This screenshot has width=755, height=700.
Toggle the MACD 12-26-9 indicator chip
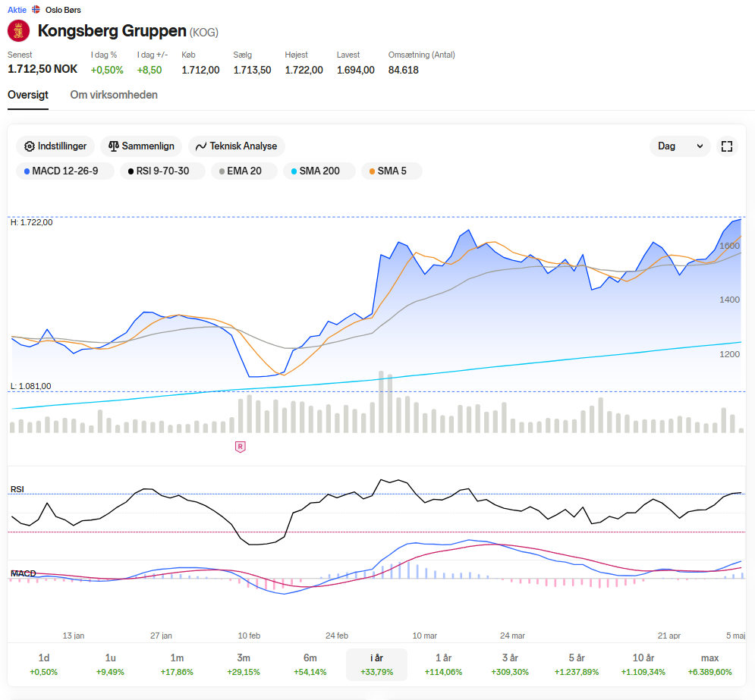[65, 171]
